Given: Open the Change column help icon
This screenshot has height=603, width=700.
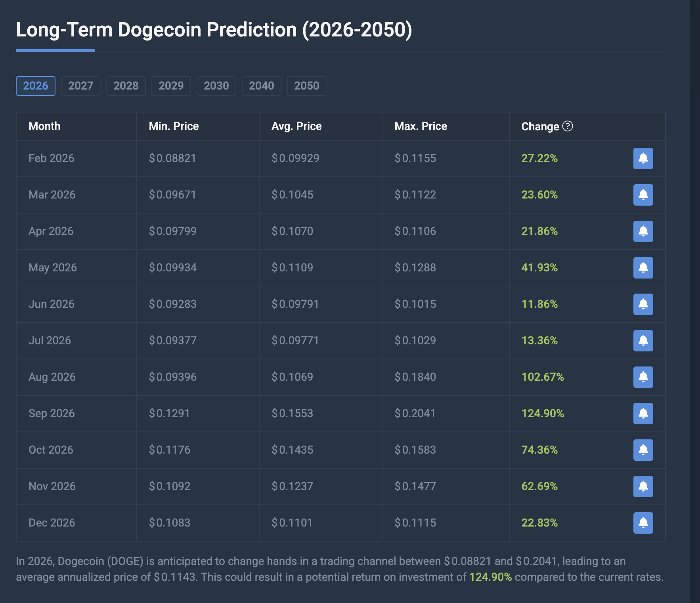Looking at the screenshot, I should [568, 126].
